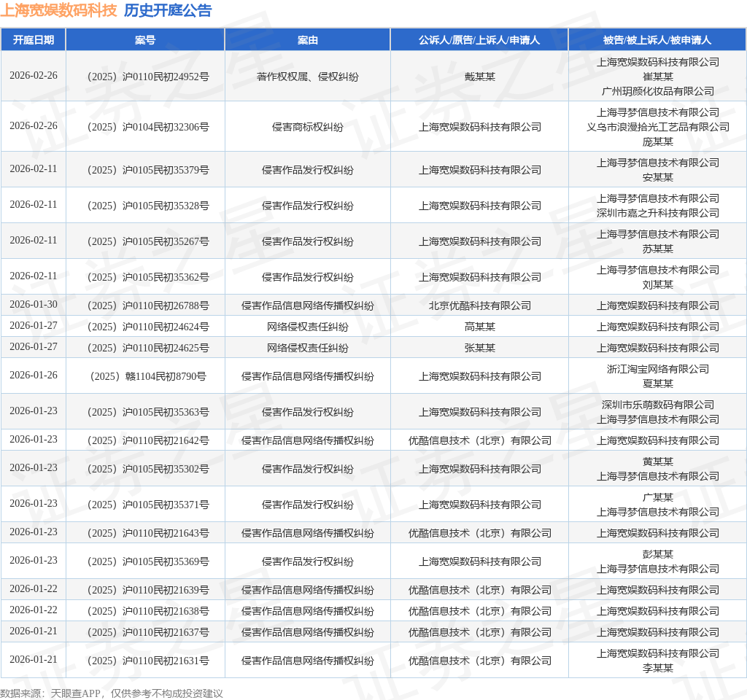Select case number 沪0110民初21643号
747x700 pixels.
pos(166,533)
